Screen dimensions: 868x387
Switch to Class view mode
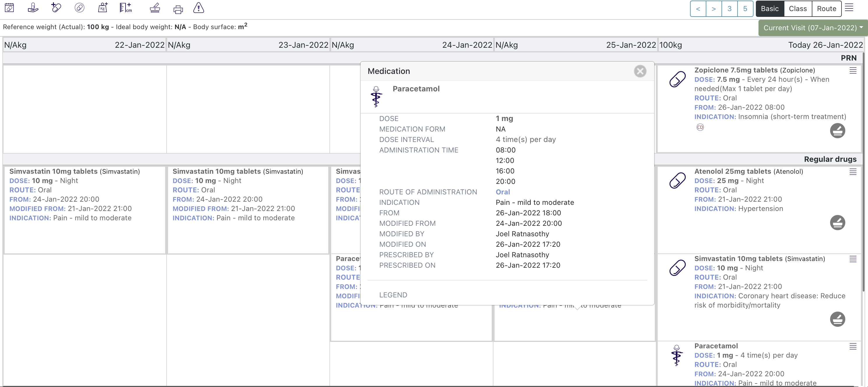coord(798,9)
